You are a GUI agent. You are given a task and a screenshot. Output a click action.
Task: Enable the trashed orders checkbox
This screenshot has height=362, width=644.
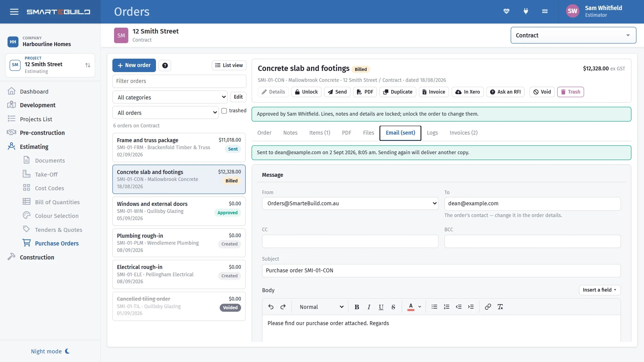[x=224, y=111]
